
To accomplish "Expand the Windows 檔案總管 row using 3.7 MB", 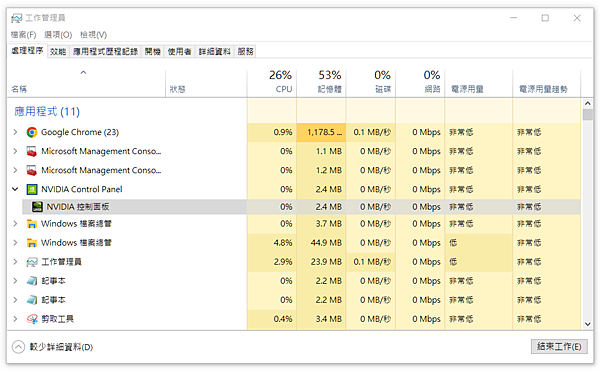I will pyautogui.click(x=15, y=224).
